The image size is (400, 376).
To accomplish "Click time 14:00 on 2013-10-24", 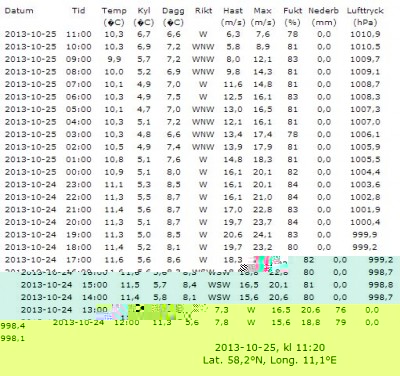I will tap(95, 297).
